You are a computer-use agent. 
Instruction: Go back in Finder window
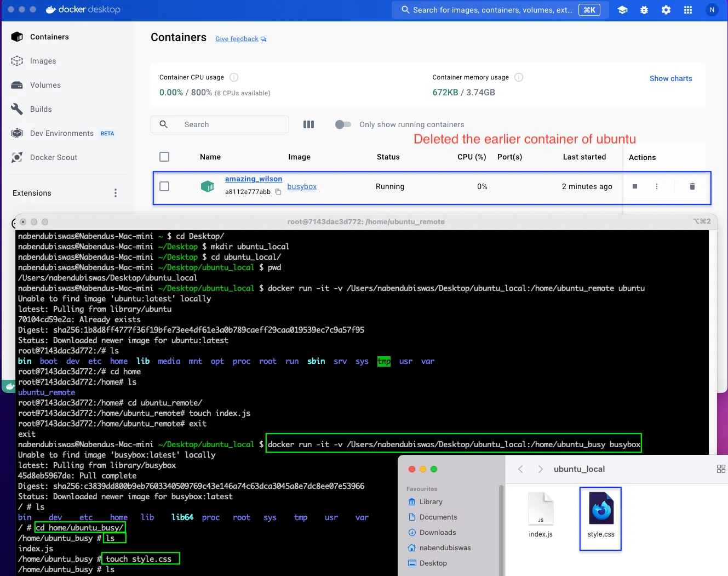tap(520, 469)
